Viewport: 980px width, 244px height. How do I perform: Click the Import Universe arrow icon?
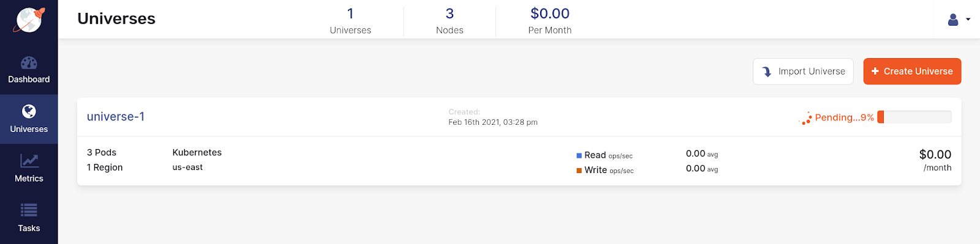[767, 72]
